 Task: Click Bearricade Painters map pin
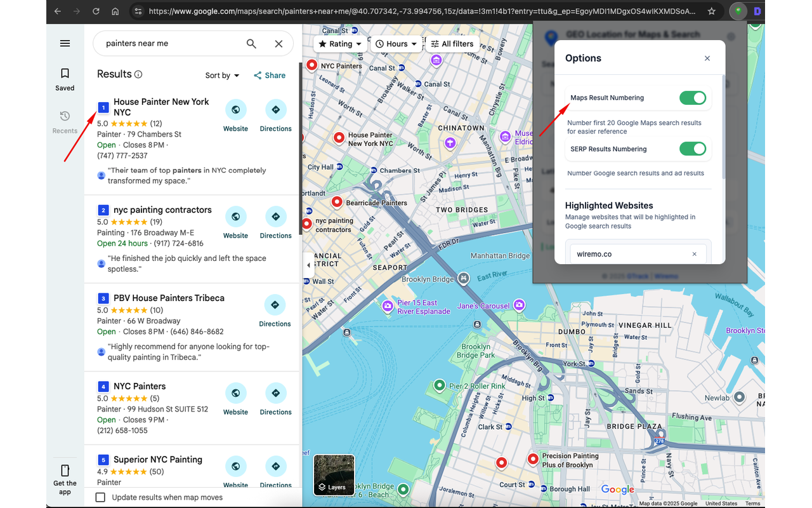337,202
